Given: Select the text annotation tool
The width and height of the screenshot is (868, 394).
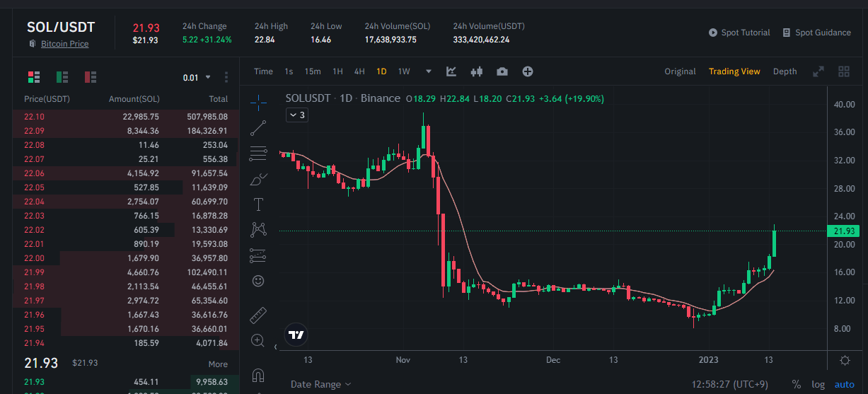Looking at the screenshot, I should [x=258, y=204].
